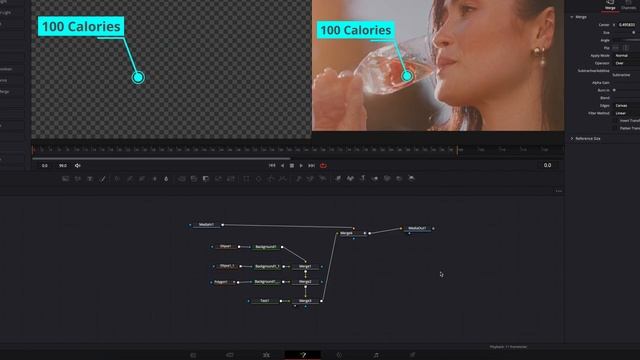The width and height of the screenshot is (640, 360).
Task: Adjust the Size slider handle in the Inspector
Action: click(633, 32)
